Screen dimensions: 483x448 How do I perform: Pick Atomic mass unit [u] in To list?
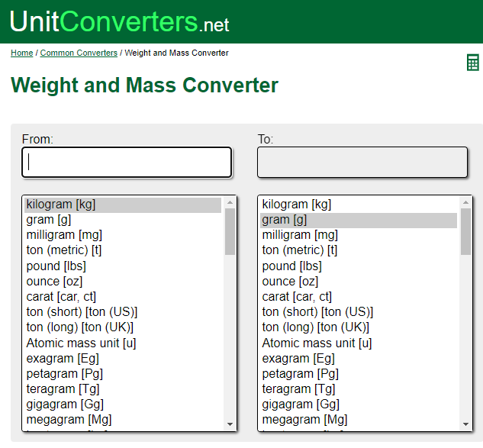(x=317, y=343)
